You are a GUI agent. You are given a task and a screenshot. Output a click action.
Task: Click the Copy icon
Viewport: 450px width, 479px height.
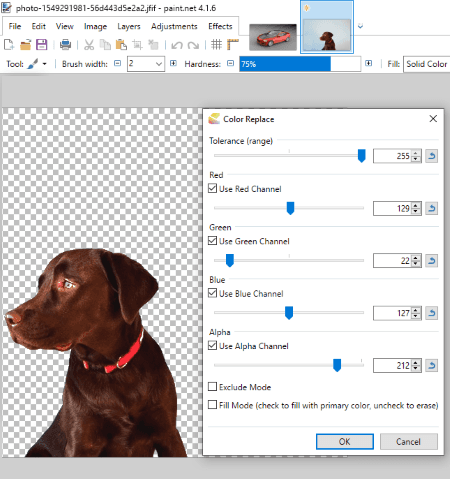pos(105,44)
